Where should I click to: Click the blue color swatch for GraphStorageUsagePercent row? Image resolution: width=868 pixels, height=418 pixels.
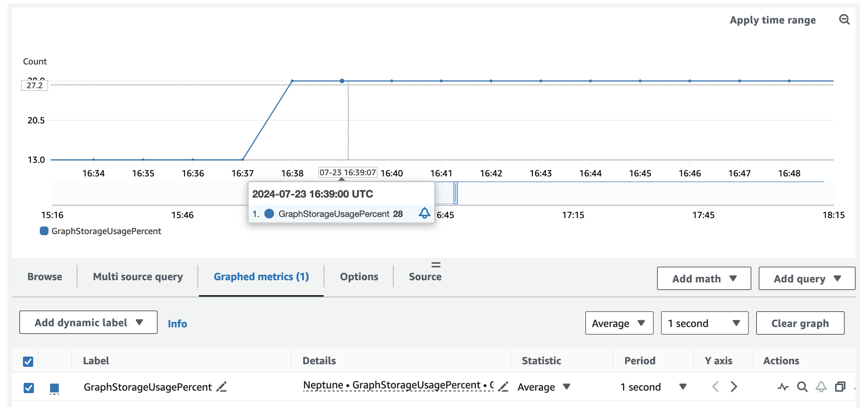[x=54, y=388]
